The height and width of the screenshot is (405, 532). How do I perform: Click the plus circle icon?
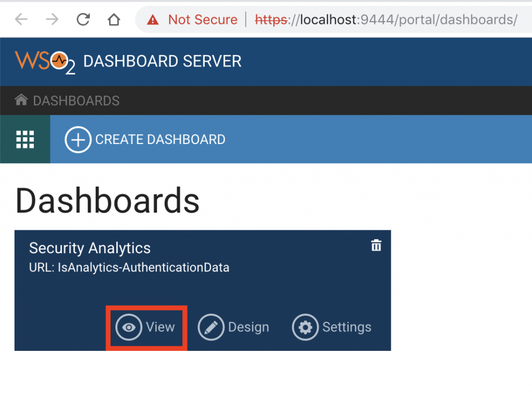point(77,140)
